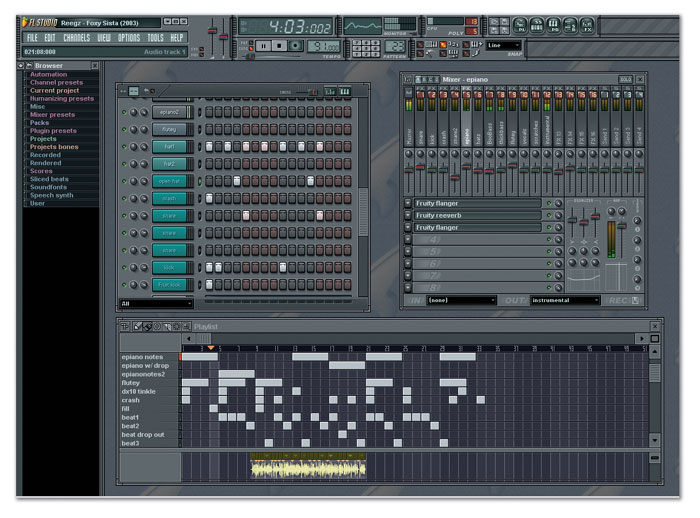The image size is (700, 518).
Task: Click the FL Studio logo
Action: coord(39,22)
